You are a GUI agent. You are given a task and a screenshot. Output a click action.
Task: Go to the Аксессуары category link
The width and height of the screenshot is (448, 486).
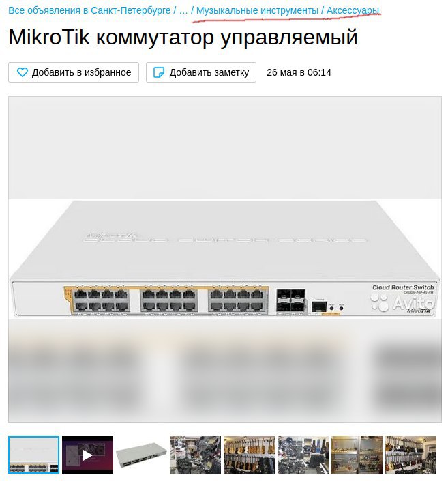[353, 10]
